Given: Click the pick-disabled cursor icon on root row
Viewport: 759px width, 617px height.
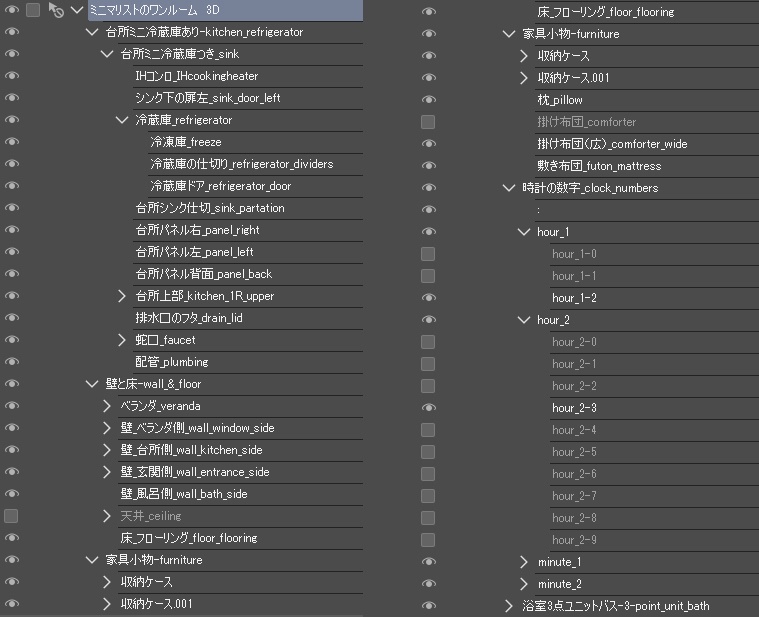Looking at the screenshot, I should (x=55, y=10).
